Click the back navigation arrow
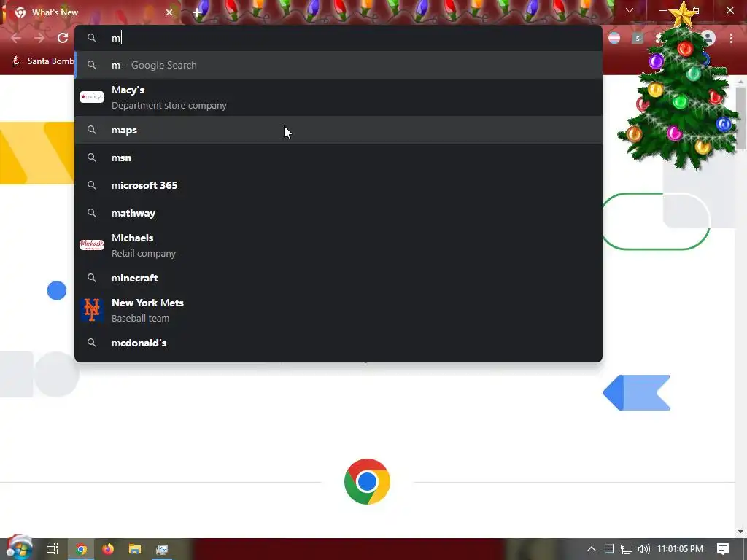Viewport: 747px width, 560px height. (16, 38)
